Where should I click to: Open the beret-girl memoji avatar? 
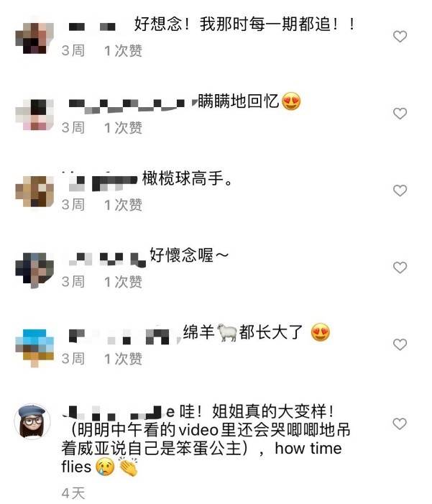[x=32, y=421]
